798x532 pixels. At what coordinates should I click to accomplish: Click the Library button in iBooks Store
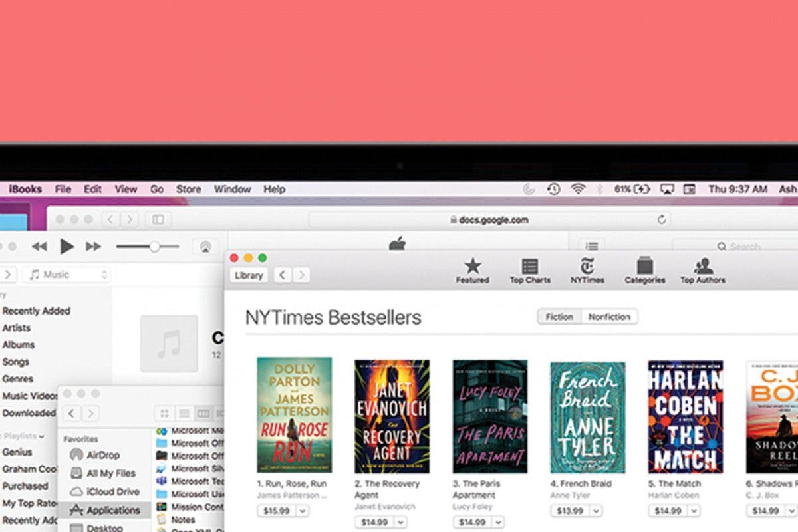click(x=249, y=275)
